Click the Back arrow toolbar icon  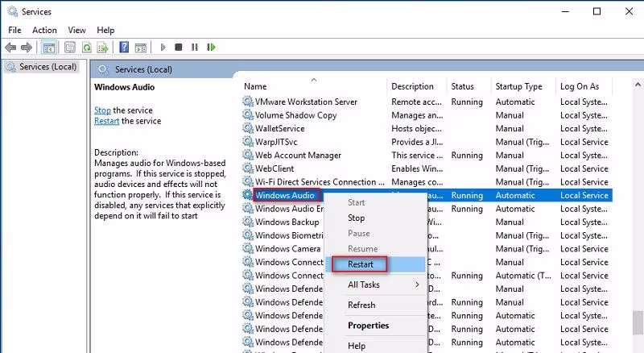10,48
